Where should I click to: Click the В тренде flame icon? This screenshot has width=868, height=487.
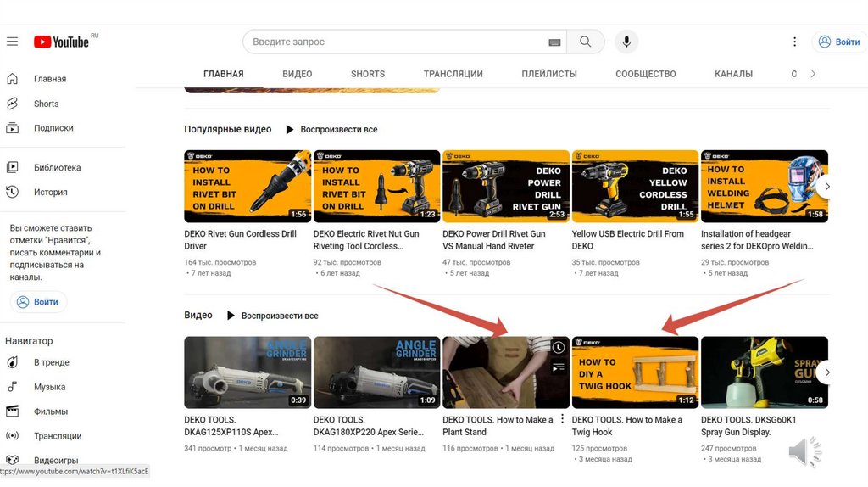point(12,362)
